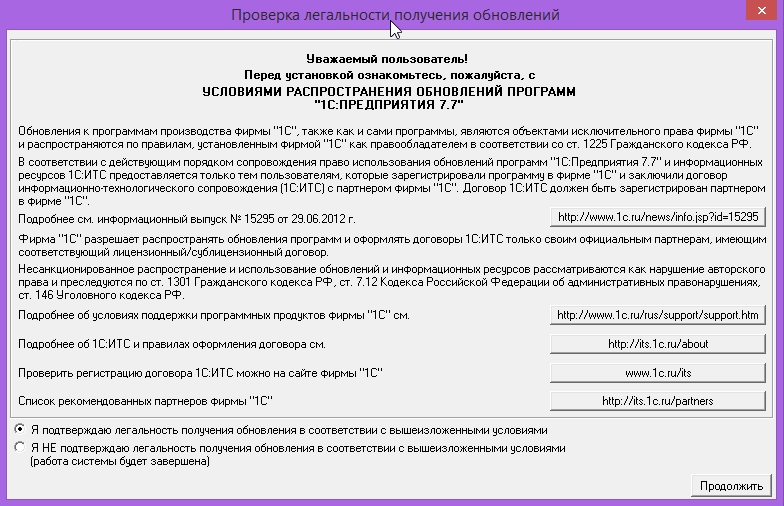Image resolution: width=784 pixels, height=506 pixels.
Task: Click text '"1С:ПРЕДПРИЯТИЯ 7.7"' heading
Action: (x=389, y=104)
